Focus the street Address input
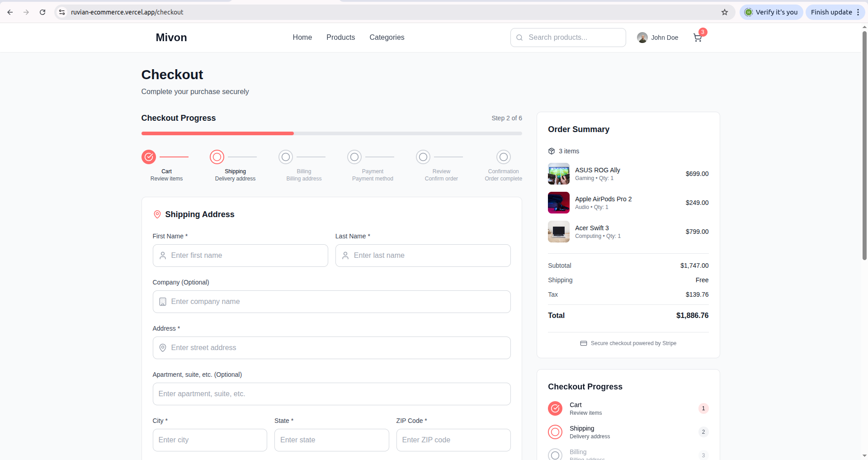 tap(332, 348)
